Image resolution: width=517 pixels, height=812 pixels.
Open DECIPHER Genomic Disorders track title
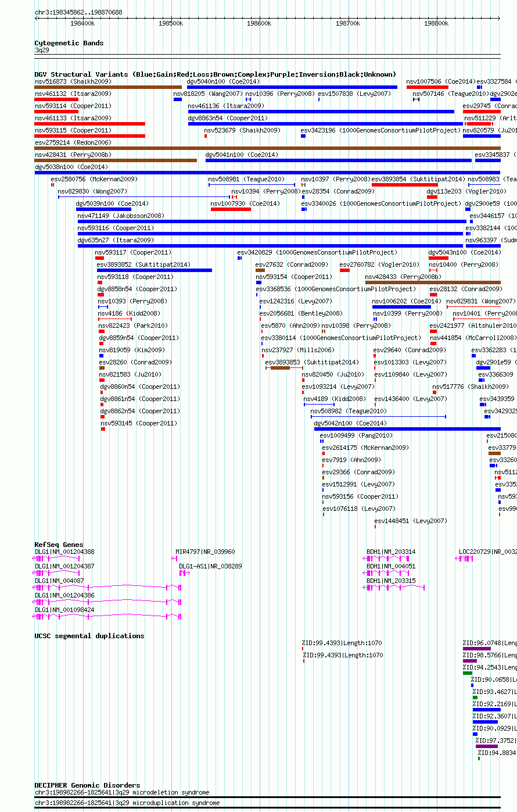pos(87,785)
